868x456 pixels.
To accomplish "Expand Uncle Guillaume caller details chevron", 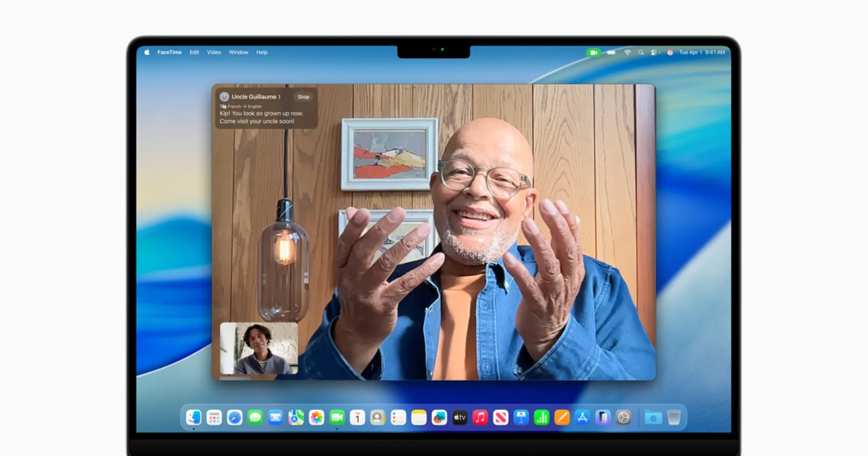I will tap(279, 97).
